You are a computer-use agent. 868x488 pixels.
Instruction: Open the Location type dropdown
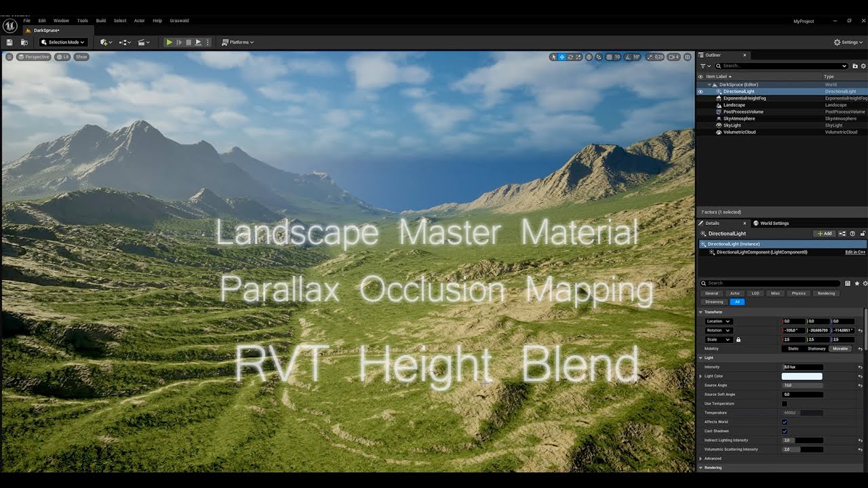tap(719, 321)
